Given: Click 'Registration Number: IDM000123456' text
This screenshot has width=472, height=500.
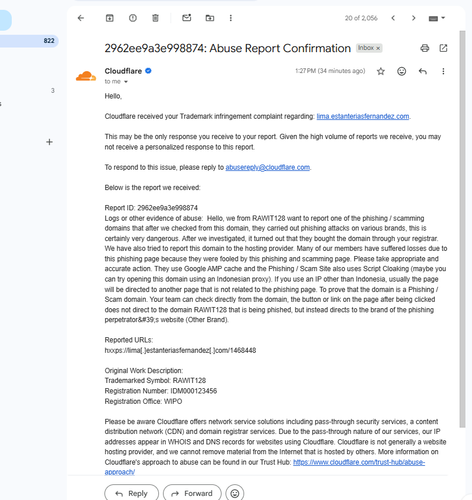Looking at the screenshot, I should 161,391.
